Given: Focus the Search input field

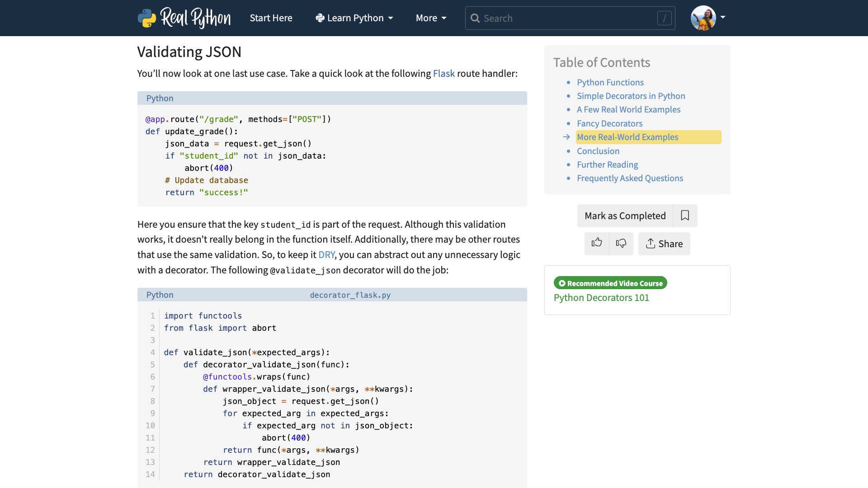Looking at the screenshot, I should click(565, 18).
